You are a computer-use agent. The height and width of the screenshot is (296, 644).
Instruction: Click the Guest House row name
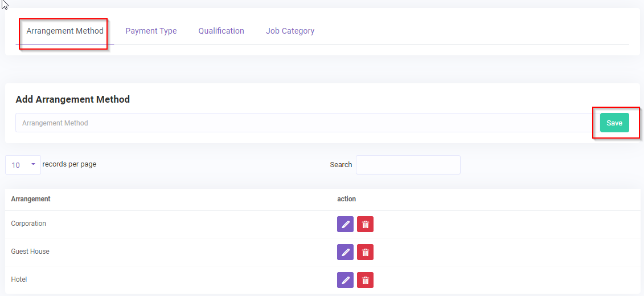[x=30, y=252]
